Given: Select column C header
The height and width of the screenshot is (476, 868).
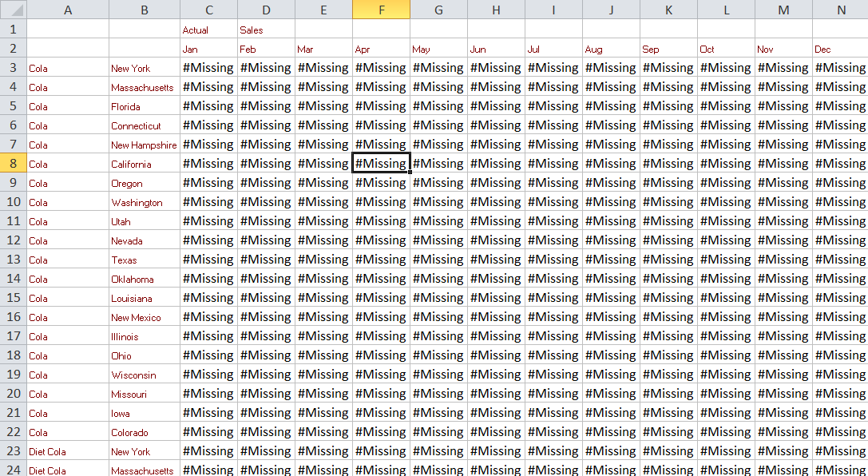Looking at the screenshot, I should tap(208, 10).
